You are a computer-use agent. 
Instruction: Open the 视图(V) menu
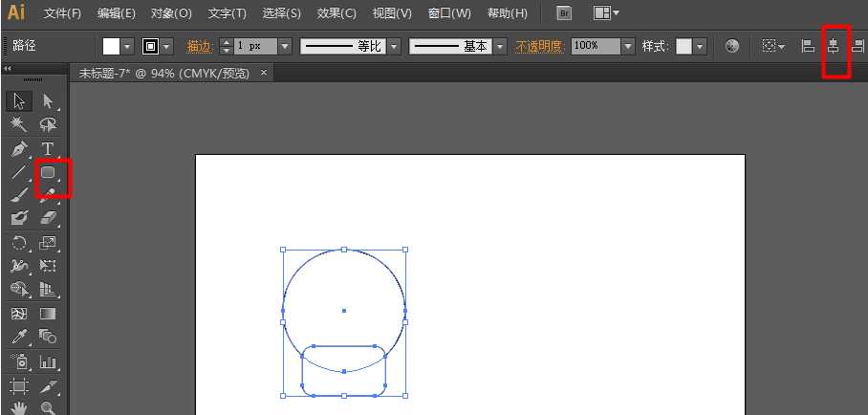pos(392,13)
